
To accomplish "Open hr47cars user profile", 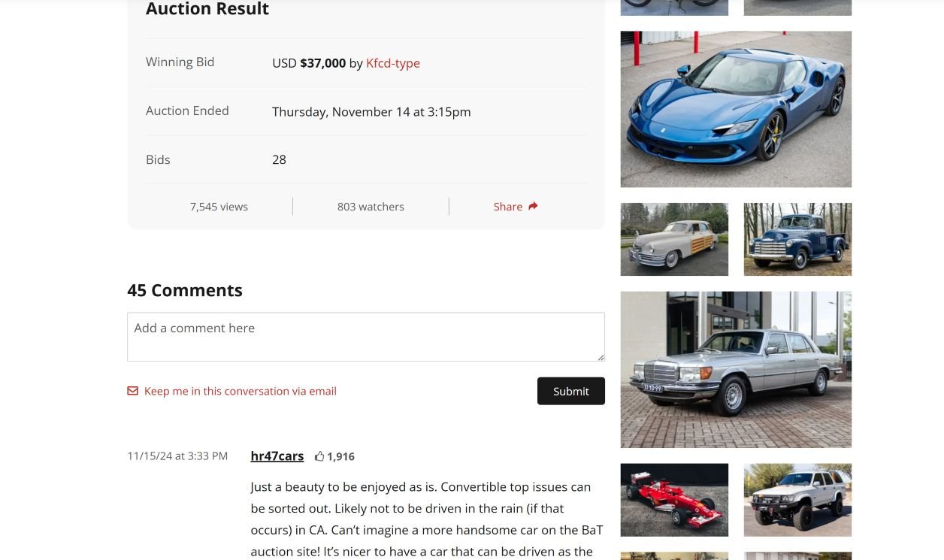I will pyautogui.click(x=277, y=456).
